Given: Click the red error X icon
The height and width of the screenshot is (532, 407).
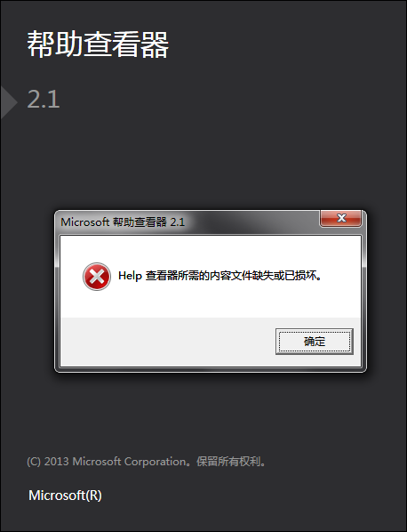Looking at the screenshot, I should pyautogui.click(x=97, y=276).
